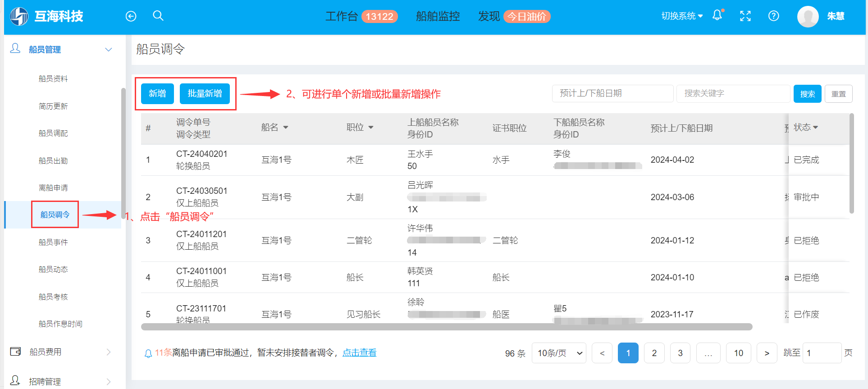The image size is (868, 389).
Task: Click the 今日油价 badge
Action: point(527,17)
